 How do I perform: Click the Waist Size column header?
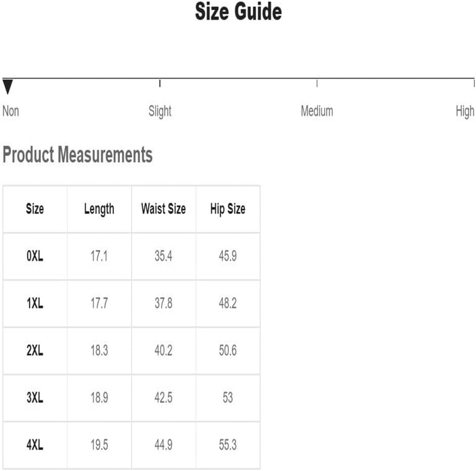(x=163, y=209)
